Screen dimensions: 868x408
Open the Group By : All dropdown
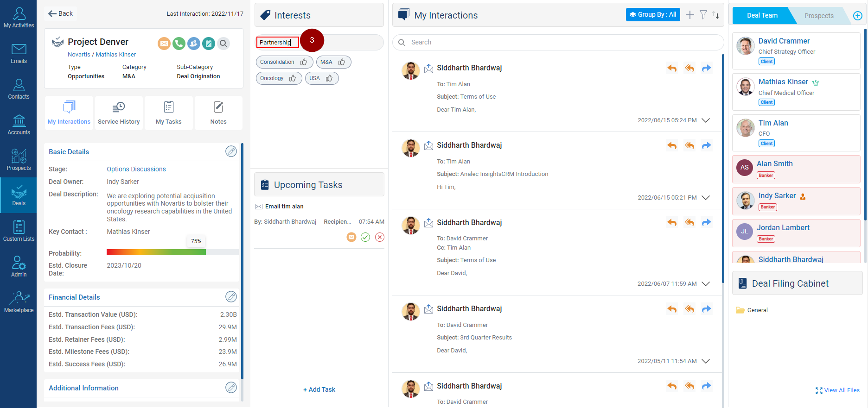[653, 14]
